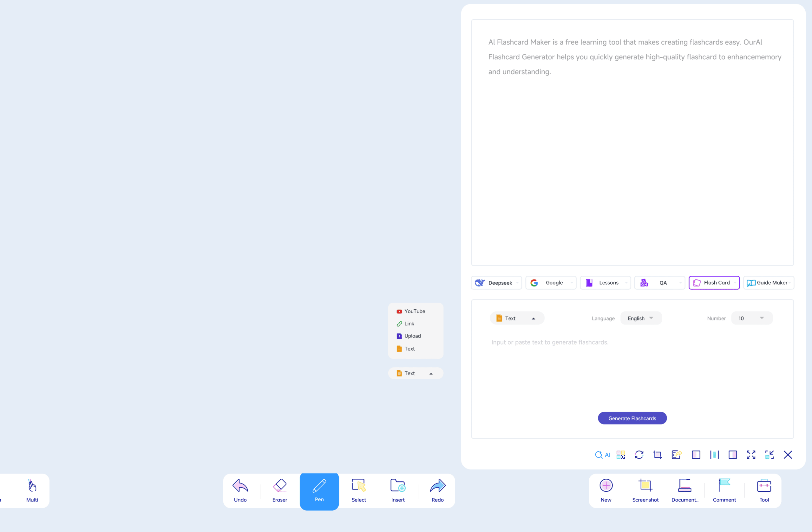Add a Comment flag
This screenshot has width=812, height=532.
724,490
